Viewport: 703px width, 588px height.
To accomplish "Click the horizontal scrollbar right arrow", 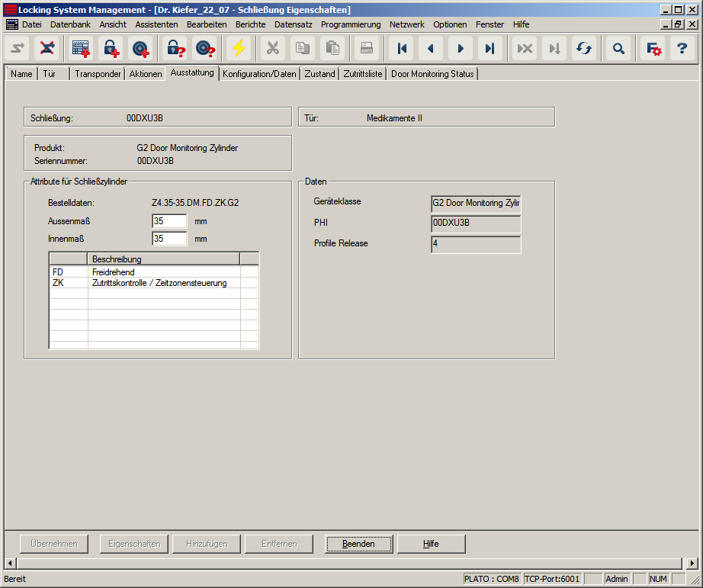I will (x=692, y=563).
